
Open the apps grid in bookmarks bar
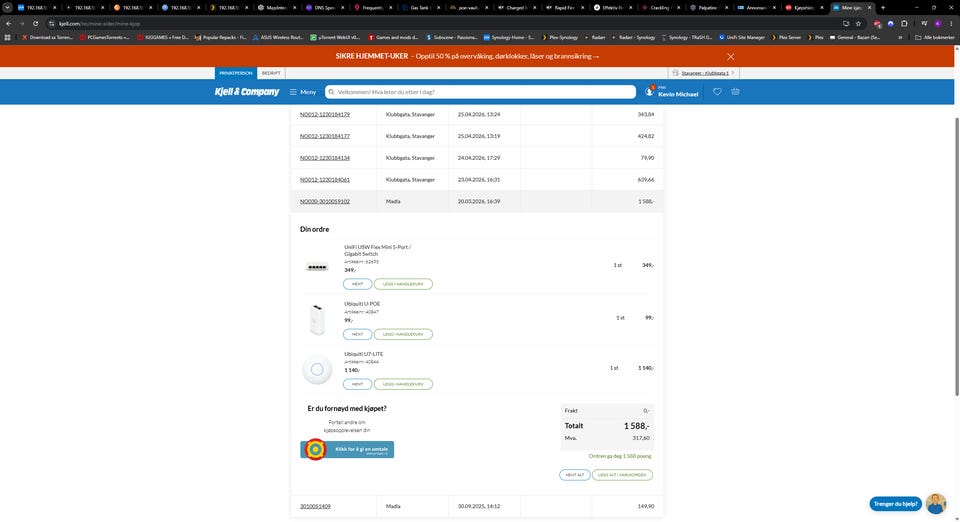click(7, 37)
